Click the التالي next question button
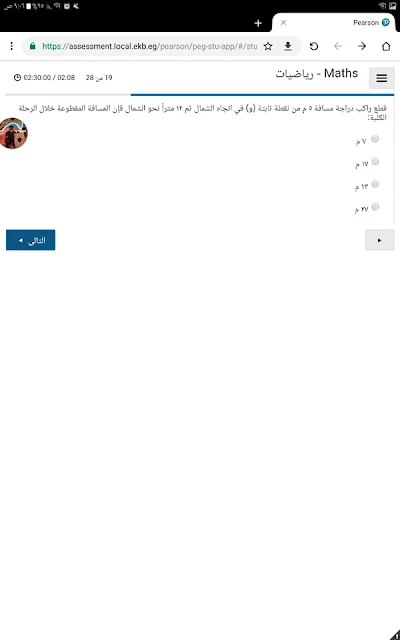This screenshot has height=640, width=400. 31,240
